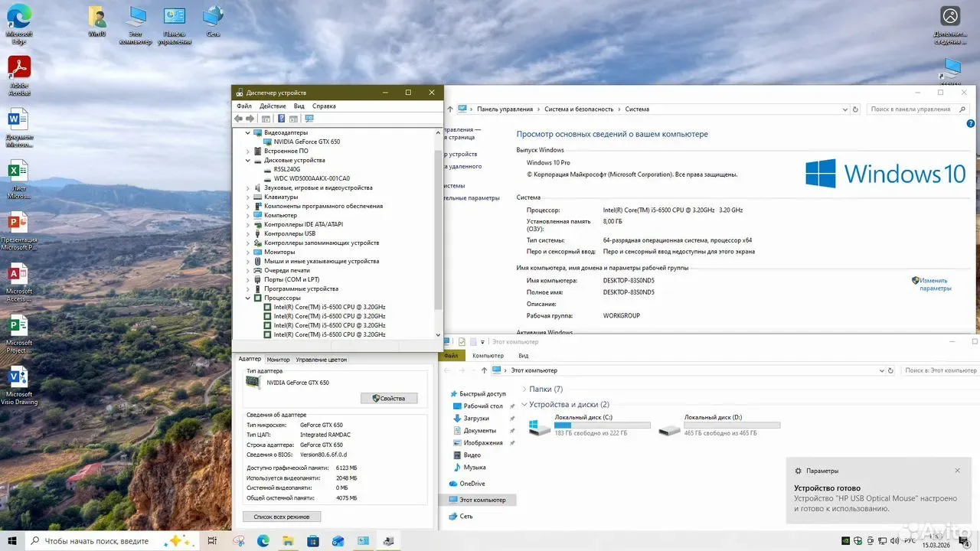Click Изменить параметры link
This screenshot has width=980, height=551.
point(934,284)
